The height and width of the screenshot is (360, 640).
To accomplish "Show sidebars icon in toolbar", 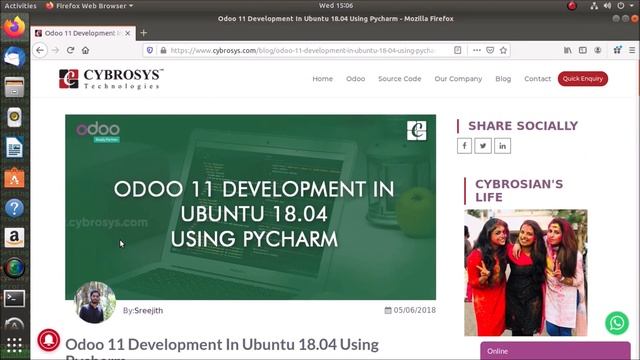I will pyautogui.click(x=582, y=50).
